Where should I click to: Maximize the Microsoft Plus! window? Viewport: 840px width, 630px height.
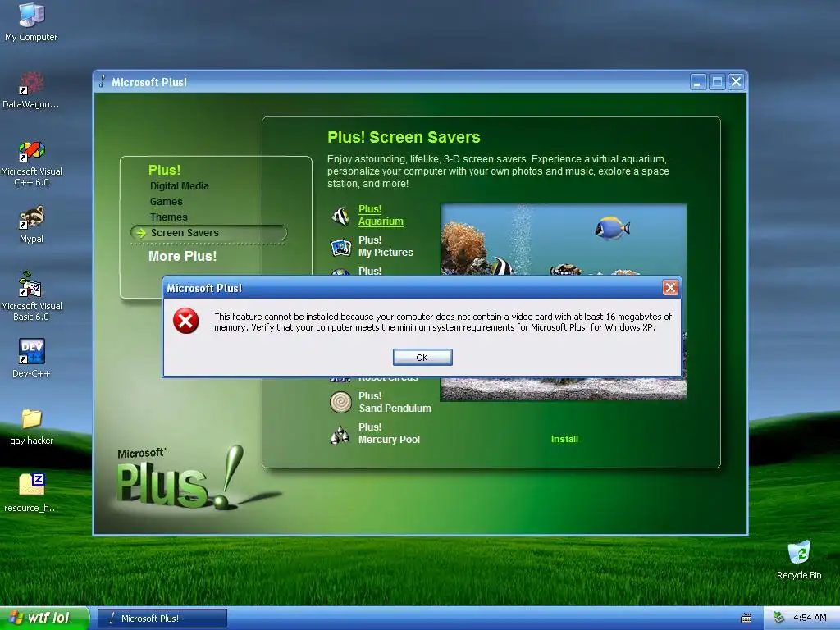pos(717,82)
